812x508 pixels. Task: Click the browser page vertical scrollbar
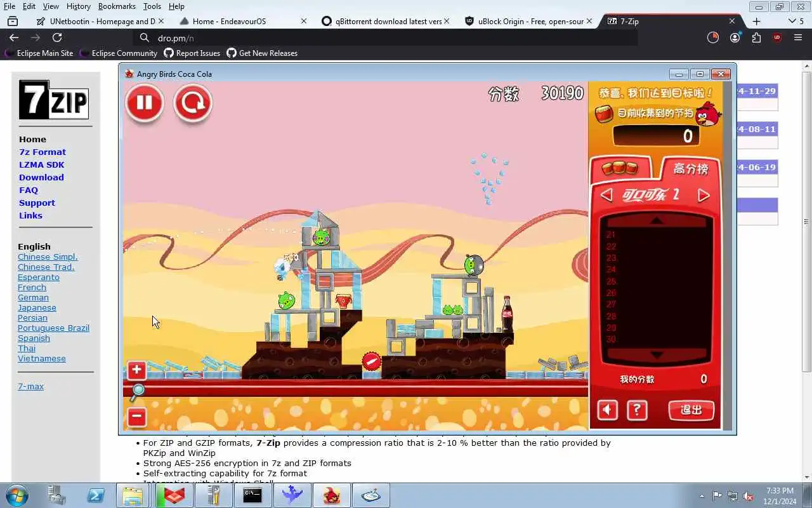pos(806,222)
